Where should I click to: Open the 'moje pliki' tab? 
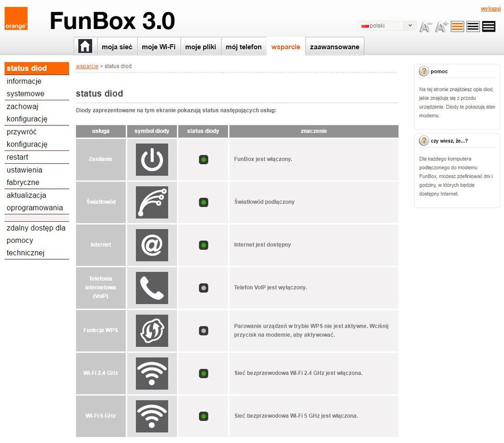(x=201, y=47)
